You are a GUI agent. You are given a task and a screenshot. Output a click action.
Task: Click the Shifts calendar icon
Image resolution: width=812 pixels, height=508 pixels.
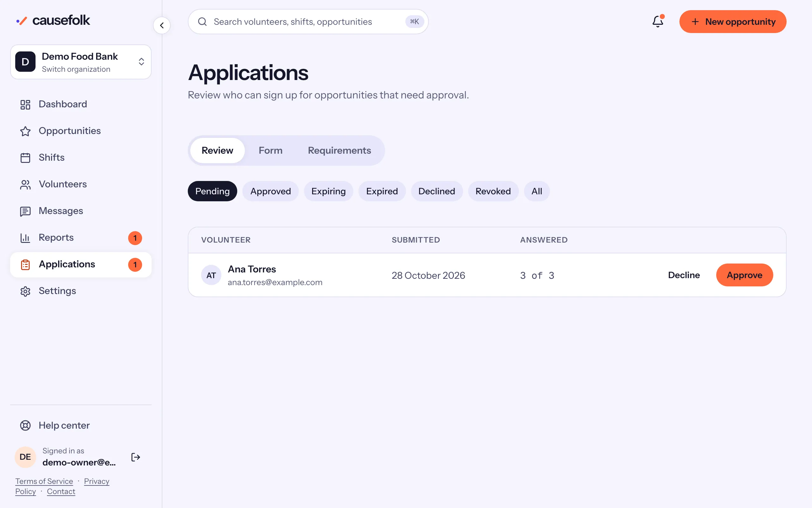(25, 157)
